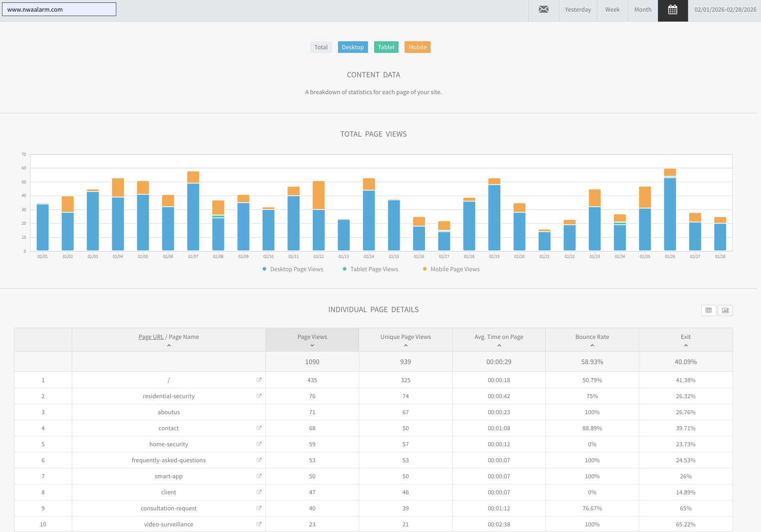Sort by Unique Page Views chevron
This screenshot has height=532, width=761.
pyautogui.click(x=405, y=345)
